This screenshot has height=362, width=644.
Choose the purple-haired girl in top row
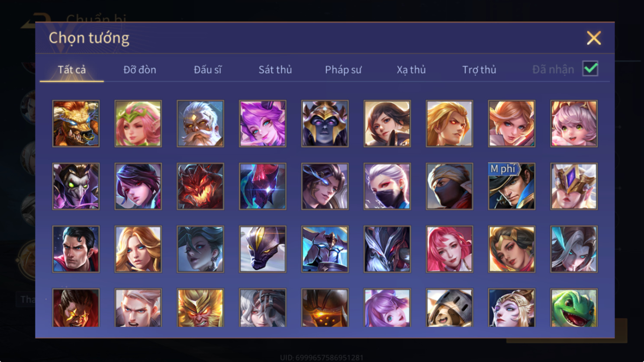point(263,124)
